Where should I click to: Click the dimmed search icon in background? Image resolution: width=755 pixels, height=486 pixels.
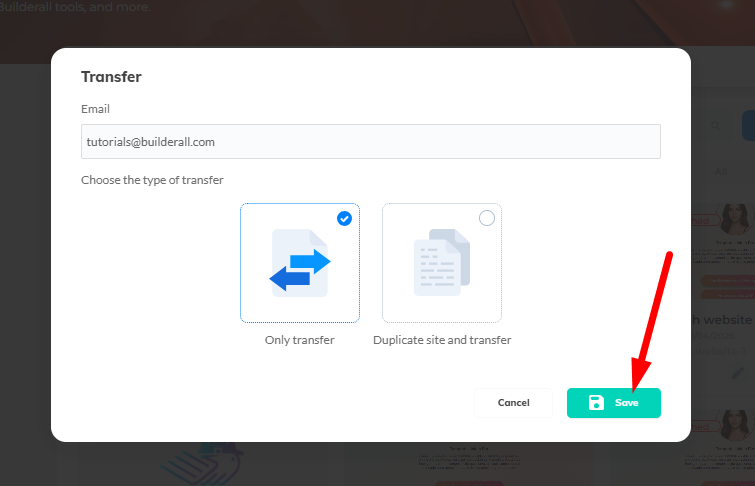point(714,126)
